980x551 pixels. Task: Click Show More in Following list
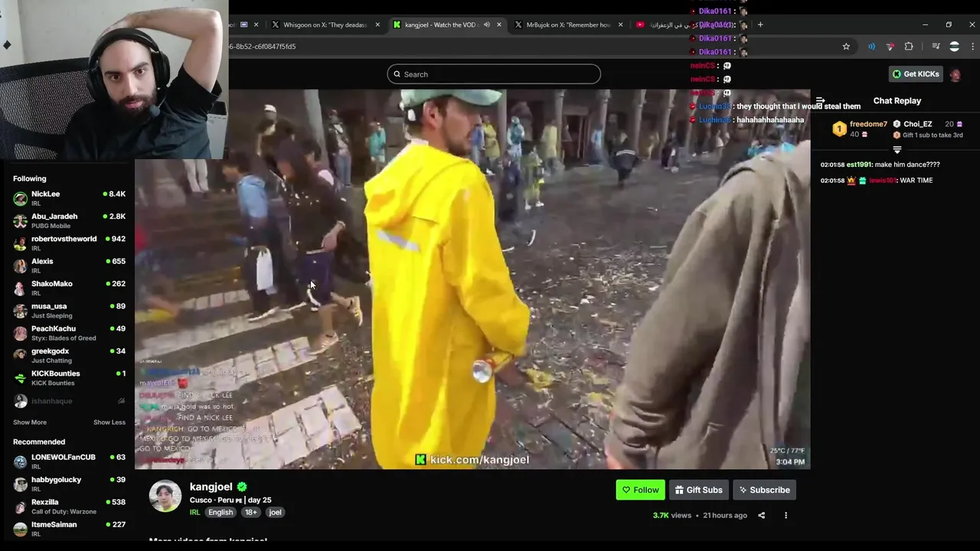click(x=30, y=422)
